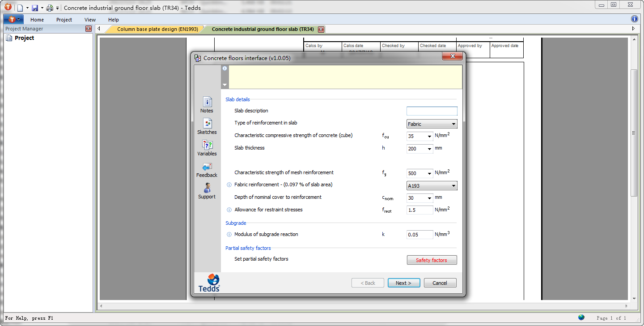Screen dimensions: 644x326
Task: Open nominal cover cnom dropdown
Action: click(430, 198)
